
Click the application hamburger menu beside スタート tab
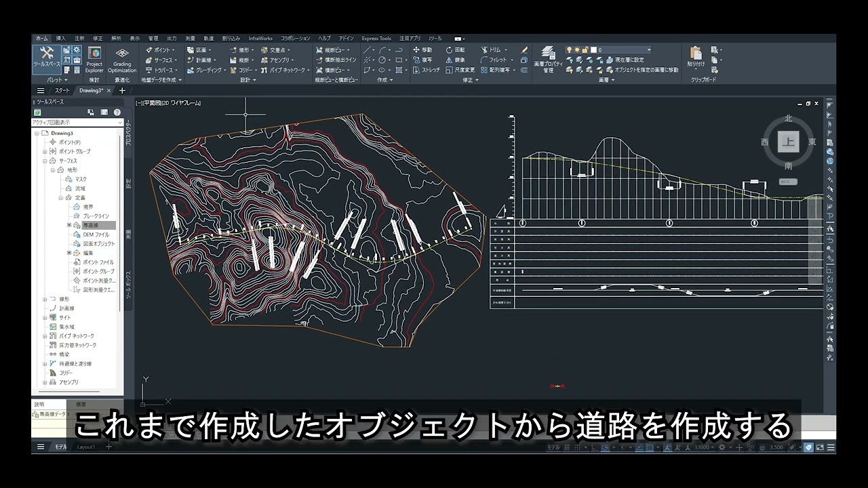click(x=41, y=90)
